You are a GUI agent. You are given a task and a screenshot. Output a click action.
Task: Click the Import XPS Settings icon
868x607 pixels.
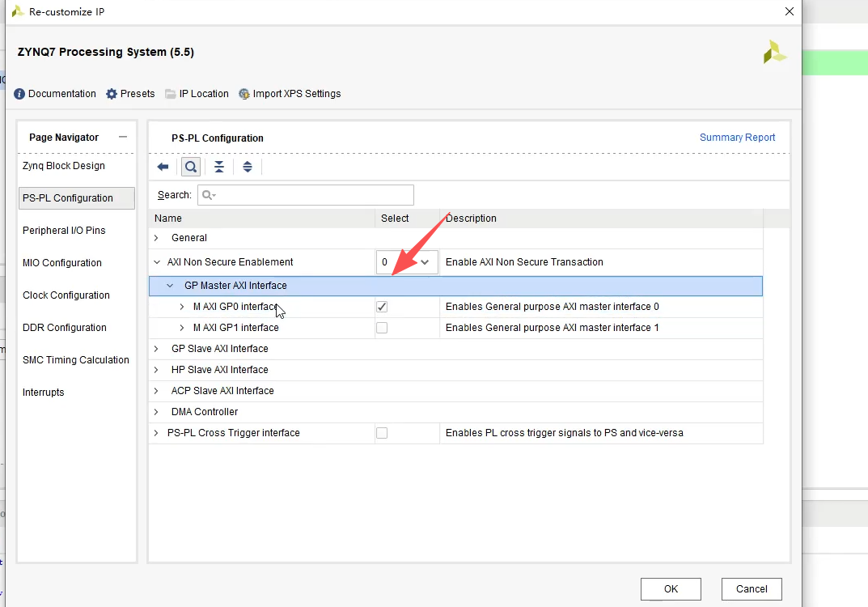point(244,94)
